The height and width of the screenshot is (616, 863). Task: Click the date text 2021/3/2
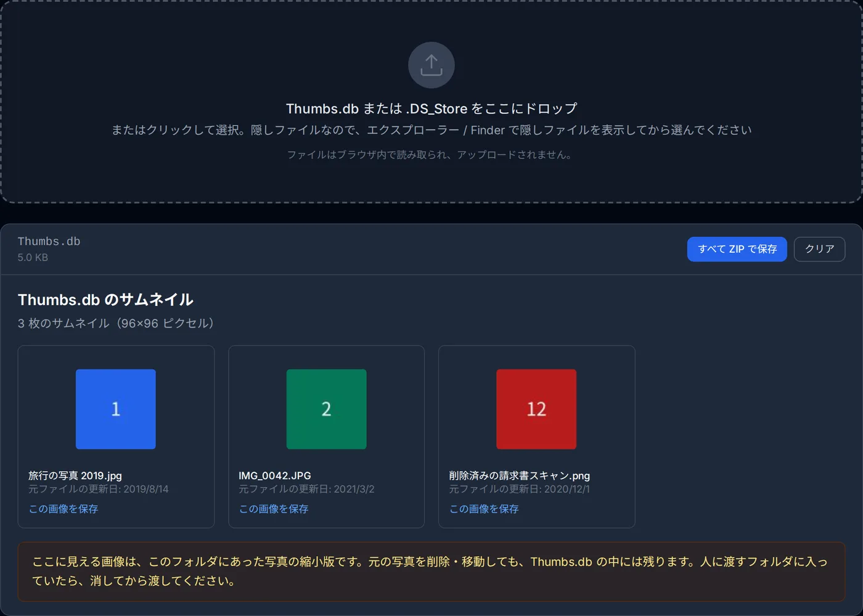pyautogui.click(x=354, y=489)
